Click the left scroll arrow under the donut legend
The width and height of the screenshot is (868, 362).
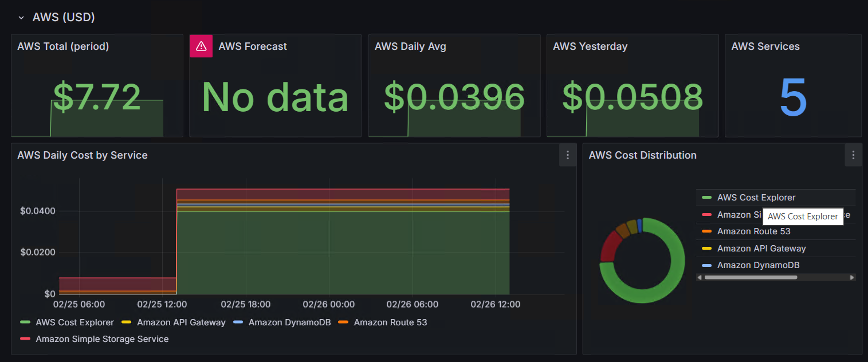tap(699, 277)
